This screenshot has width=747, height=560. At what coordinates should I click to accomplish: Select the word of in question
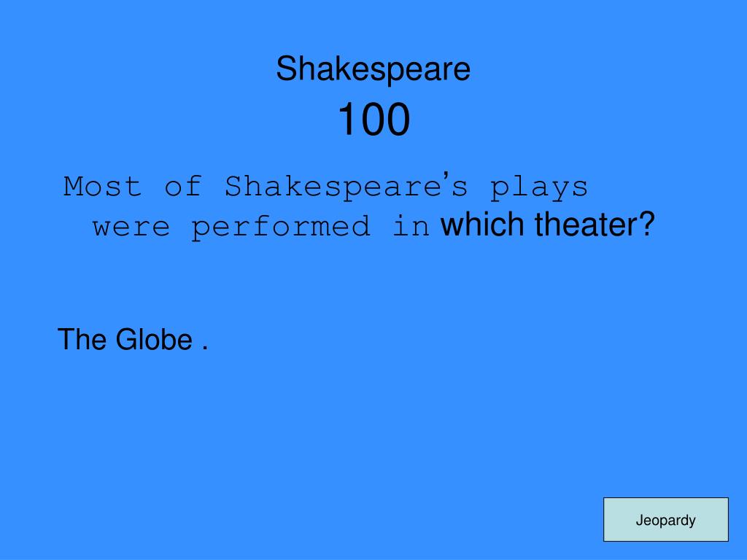click(x=183, y=186)
